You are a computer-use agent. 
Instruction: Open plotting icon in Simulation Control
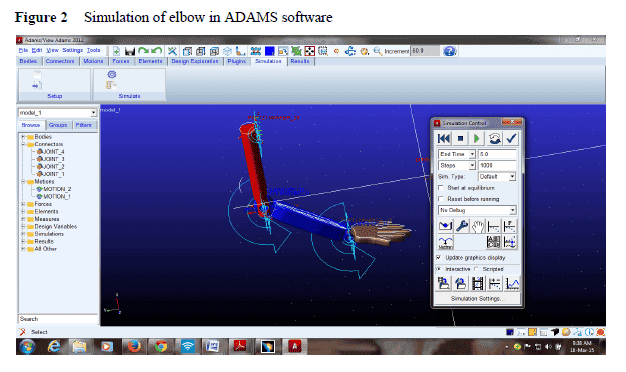click(512, 283)
